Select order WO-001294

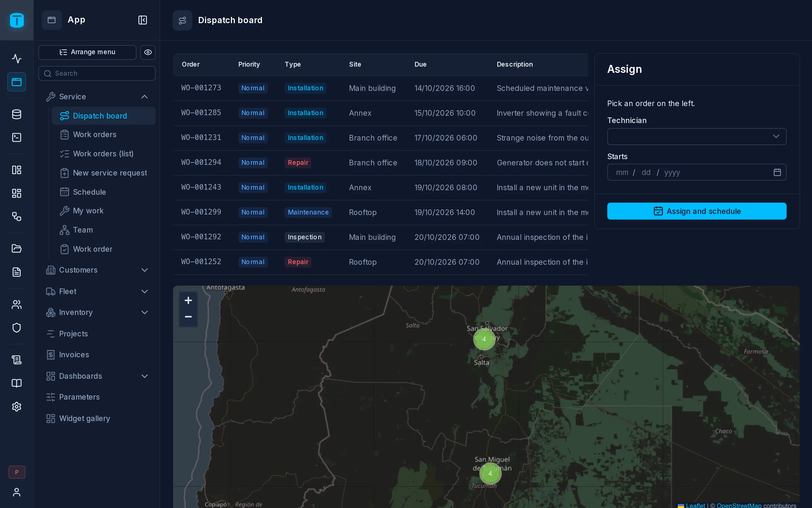(x=381, y=163)
